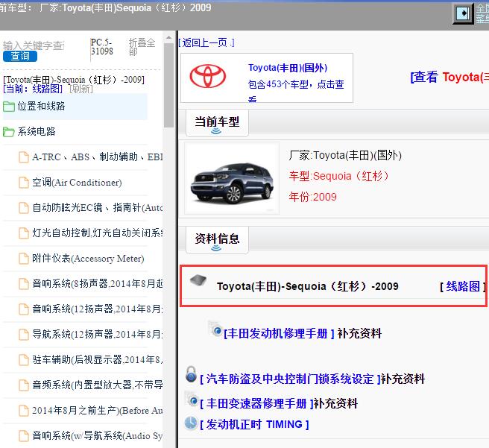Click the Sequoia vehicle thumbnail image
Viewport: 489px width, 448px height.
click(232, 179)
